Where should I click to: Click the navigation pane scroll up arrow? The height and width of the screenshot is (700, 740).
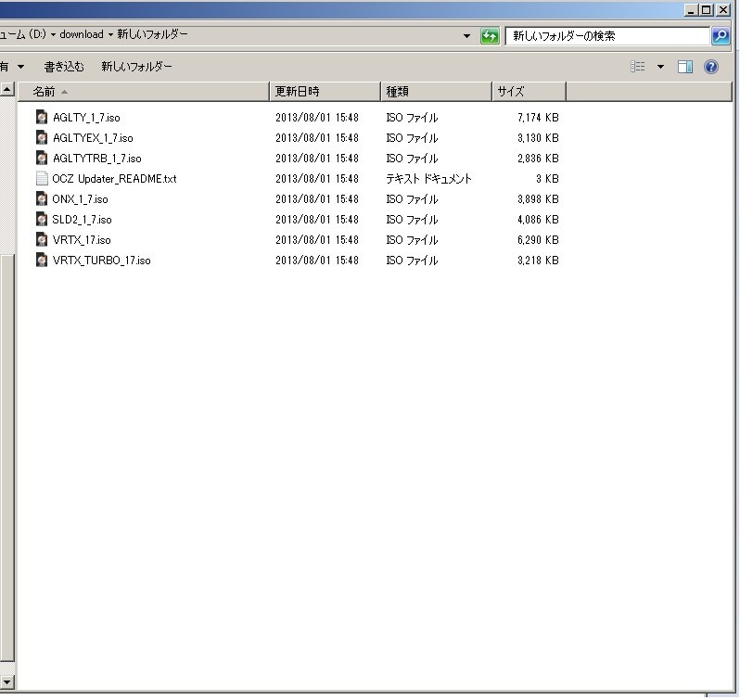click(7, 89)
